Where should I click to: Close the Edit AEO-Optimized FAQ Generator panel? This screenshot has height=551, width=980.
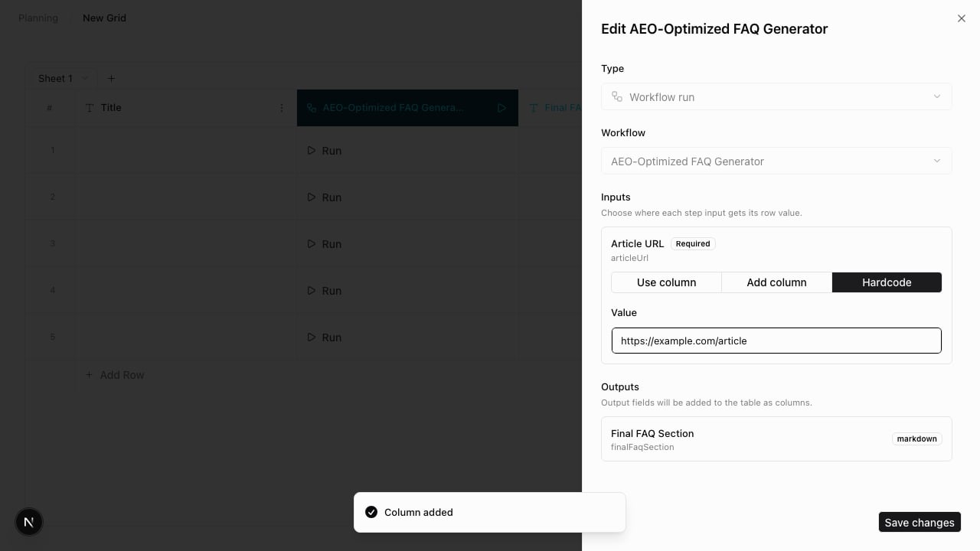click(962, 18)
